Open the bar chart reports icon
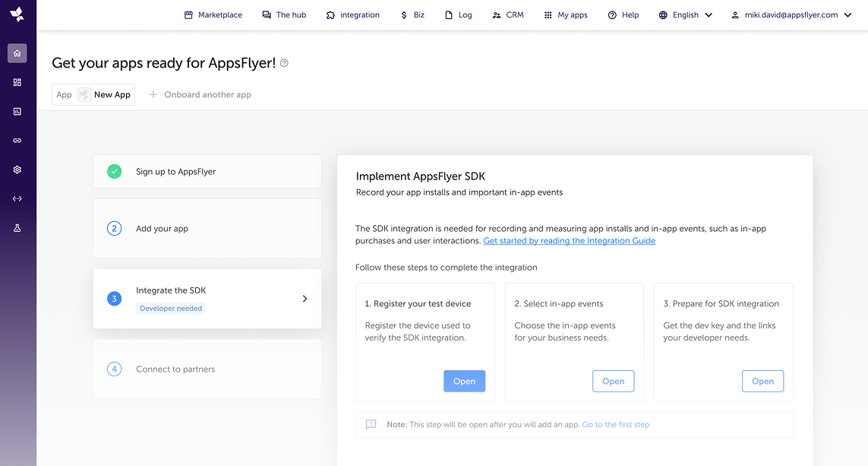This screenshot has height=466, width=868. (x=17, y=111)
